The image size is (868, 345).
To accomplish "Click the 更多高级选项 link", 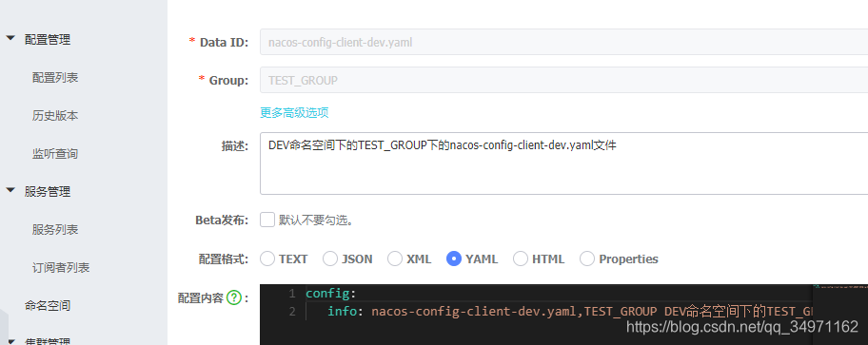I will click(294, 113).
